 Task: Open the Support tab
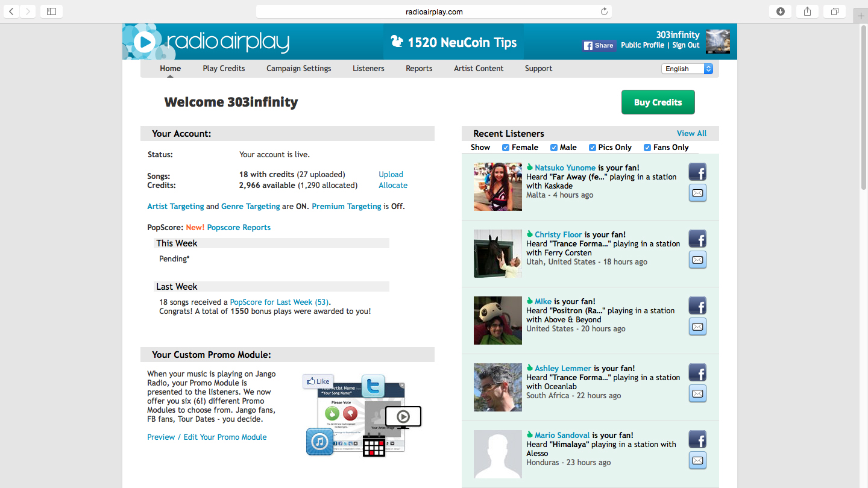pos(538,68)
